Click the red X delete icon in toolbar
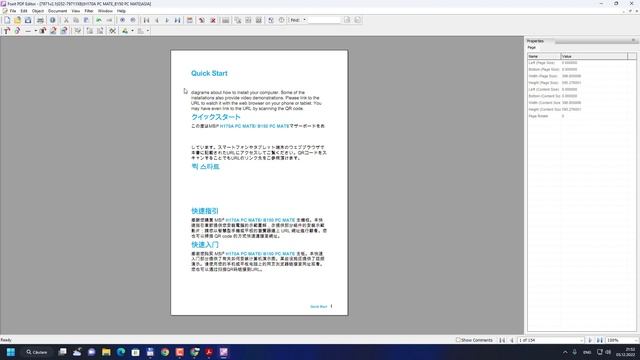 213,20
